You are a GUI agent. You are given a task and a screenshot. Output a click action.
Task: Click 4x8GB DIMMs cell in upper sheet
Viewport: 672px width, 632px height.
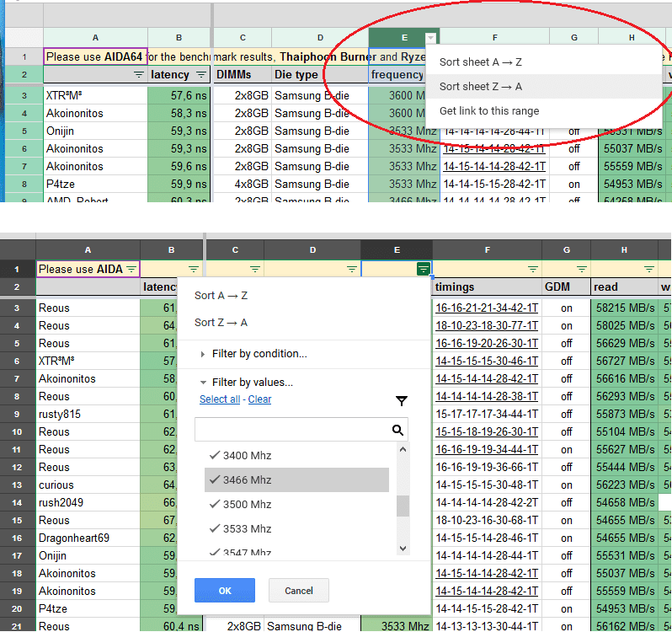[243, 184]
